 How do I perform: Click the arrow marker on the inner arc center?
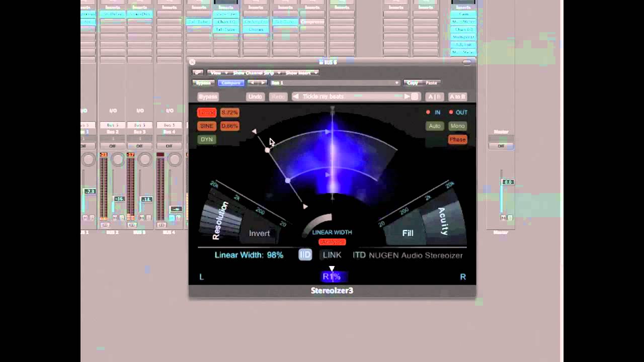pos(328,175)
